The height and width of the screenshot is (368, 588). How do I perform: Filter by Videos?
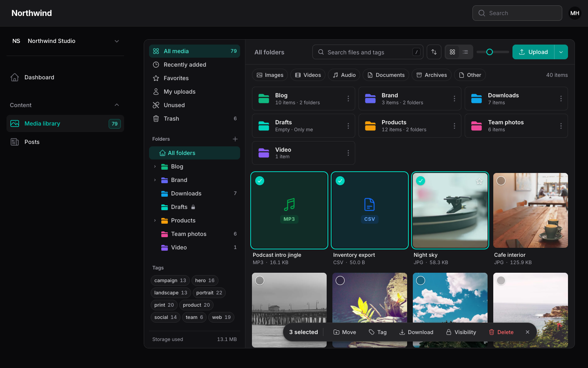point(308,75)
